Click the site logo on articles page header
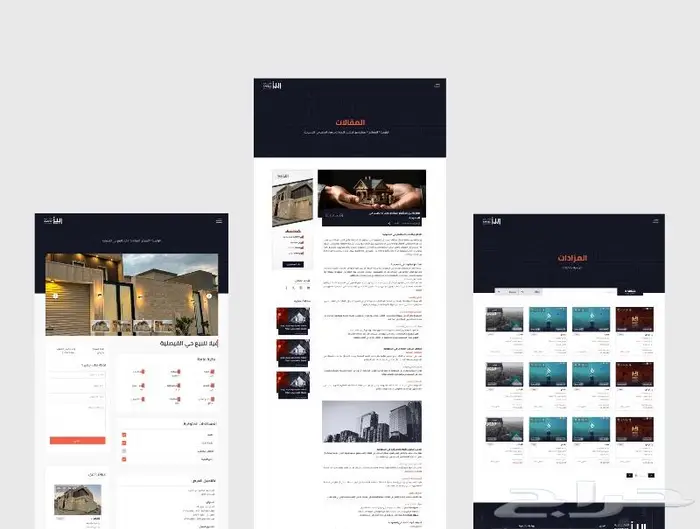Image resolution: width=700 pixels, height=529 pixels. pos(272,85)
